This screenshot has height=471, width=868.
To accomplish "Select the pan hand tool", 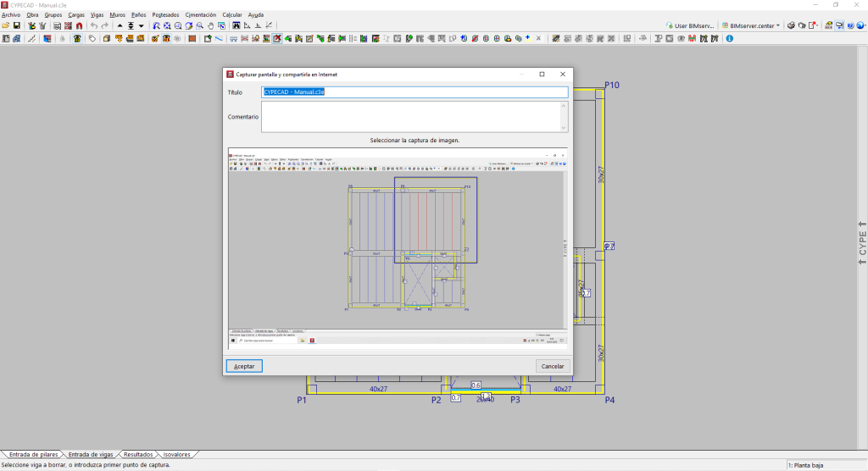I will [210, 26].
